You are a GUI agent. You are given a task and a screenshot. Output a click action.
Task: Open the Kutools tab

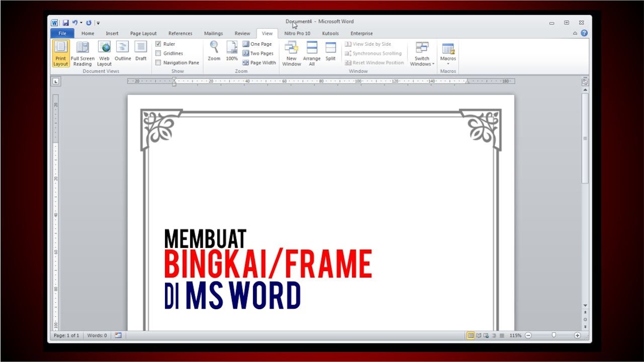click(331, 33)
